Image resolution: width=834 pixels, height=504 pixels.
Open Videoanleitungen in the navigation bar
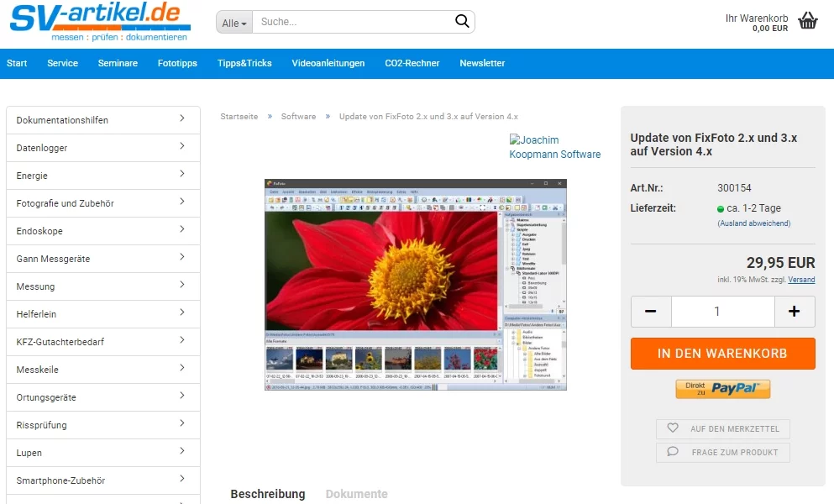[x=328, y=63]
